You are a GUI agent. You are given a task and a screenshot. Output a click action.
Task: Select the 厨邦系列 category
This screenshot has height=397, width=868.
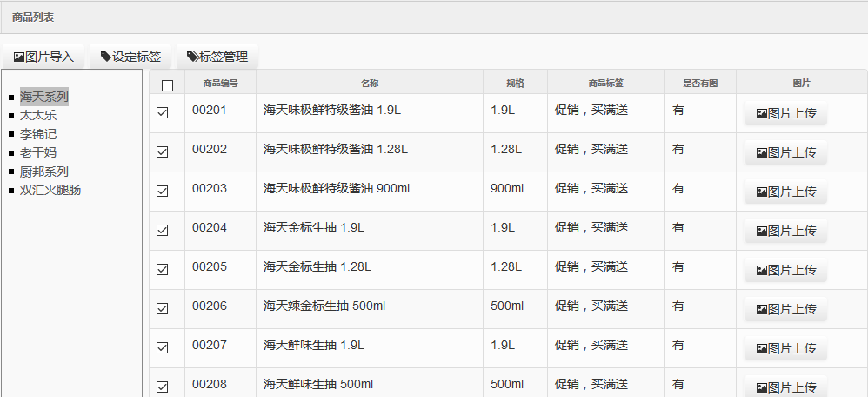click(44, 172)
